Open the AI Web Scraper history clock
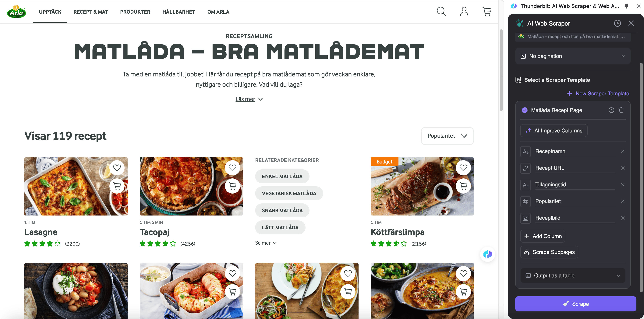 tap(617, 23)
